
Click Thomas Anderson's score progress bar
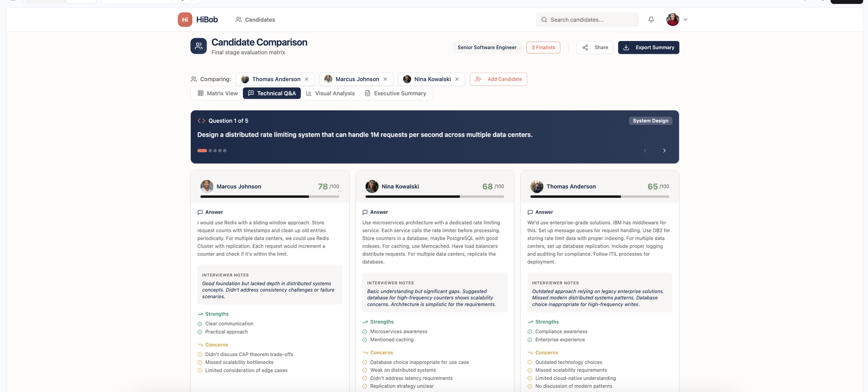pos(599,196)
